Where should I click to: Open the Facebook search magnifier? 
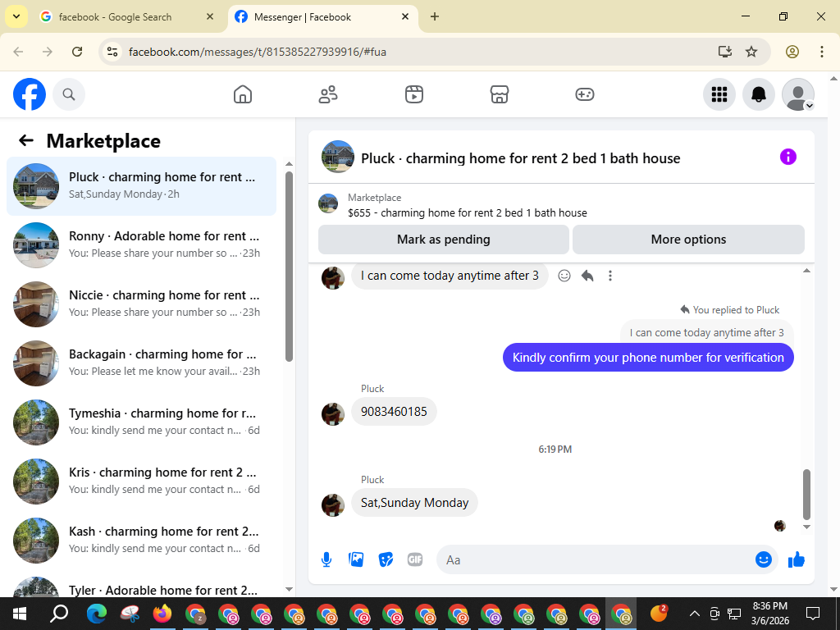click(x=69, y=94)
